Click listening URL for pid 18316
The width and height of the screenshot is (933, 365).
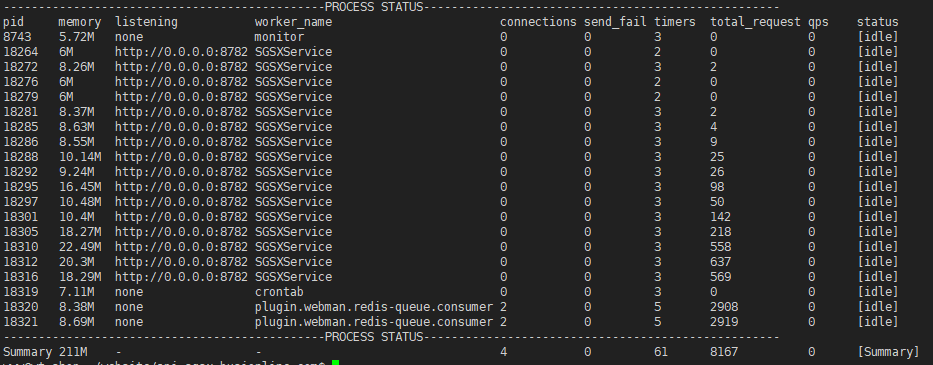tap(181, 277)
